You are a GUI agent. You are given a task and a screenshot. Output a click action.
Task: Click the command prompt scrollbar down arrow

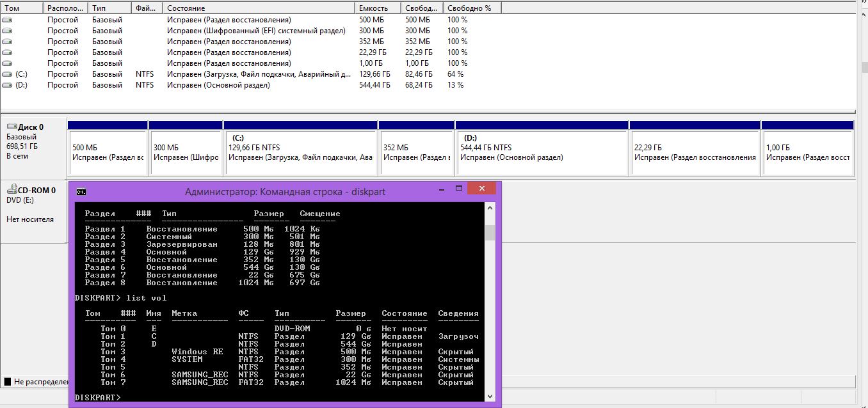click(x=490, y=396)
